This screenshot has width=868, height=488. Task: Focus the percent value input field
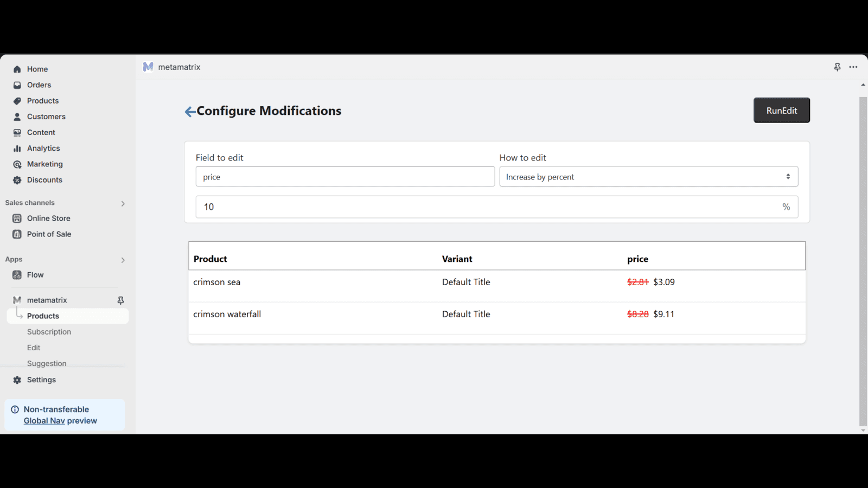tap(488, 207)
